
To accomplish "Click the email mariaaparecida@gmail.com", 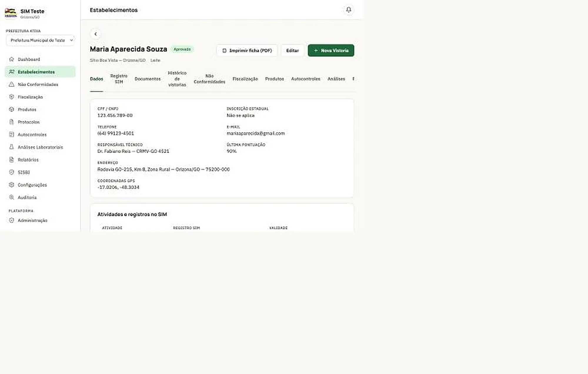I will [x=255, y=133].
